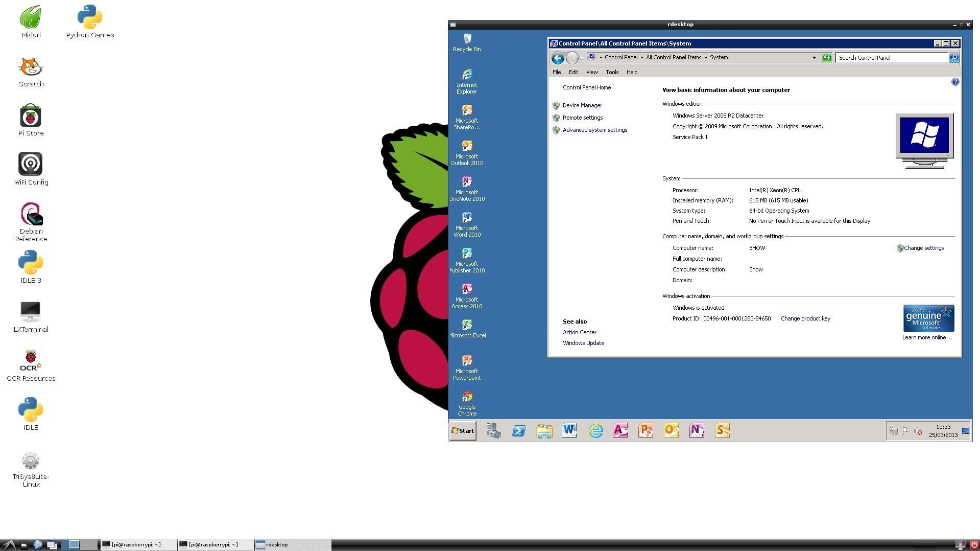Open Microsoft Access 2010 desktop shortcut
Screen dimensions: 980x551
(467, 296)
